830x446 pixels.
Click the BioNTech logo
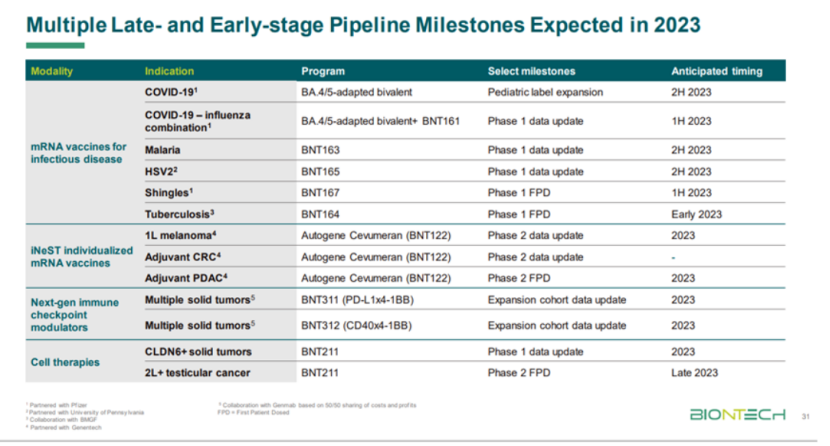pyautogui.click(x=737, y=414)
